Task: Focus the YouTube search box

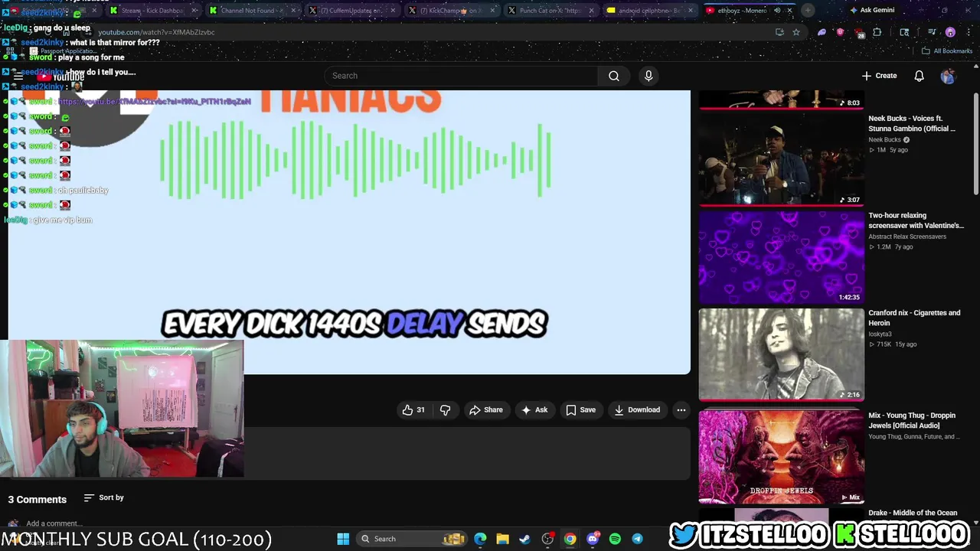Action: click(x=462, y=76)
